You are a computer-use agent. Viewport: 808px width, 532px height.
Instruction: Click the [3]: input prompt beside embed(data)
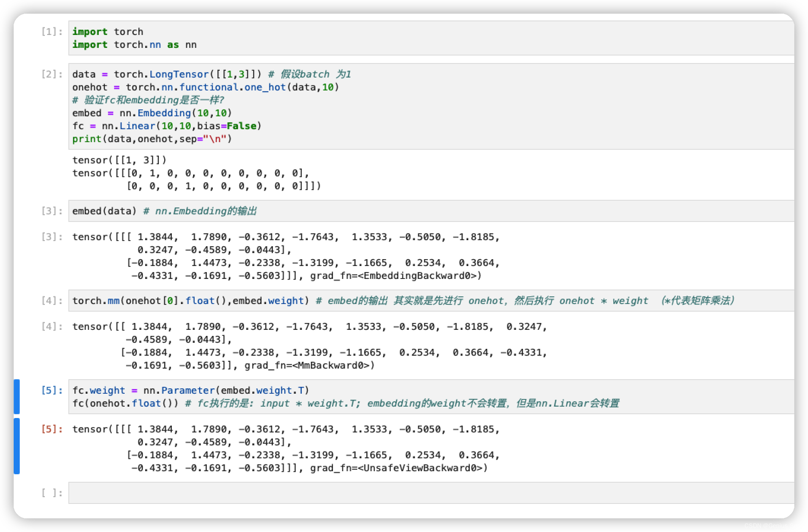pos(52,211)
